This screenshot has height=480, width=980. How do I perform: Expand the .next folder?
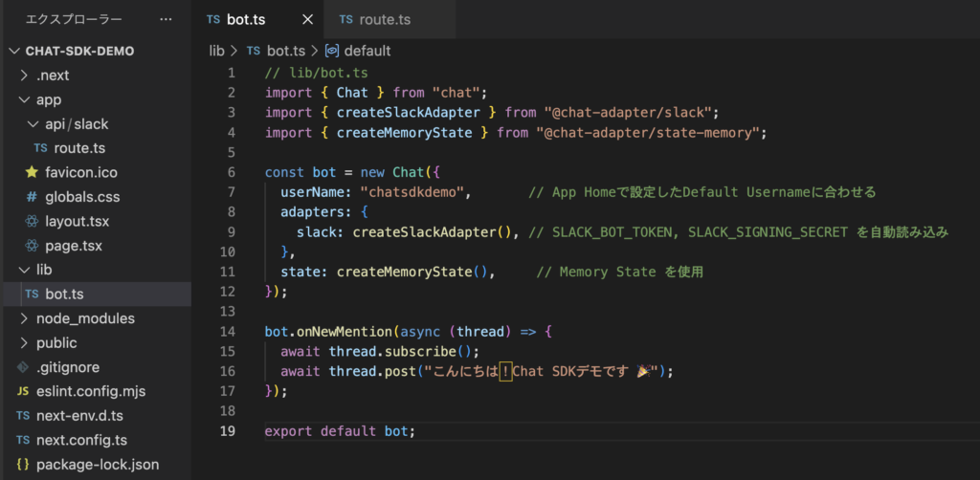52,76
